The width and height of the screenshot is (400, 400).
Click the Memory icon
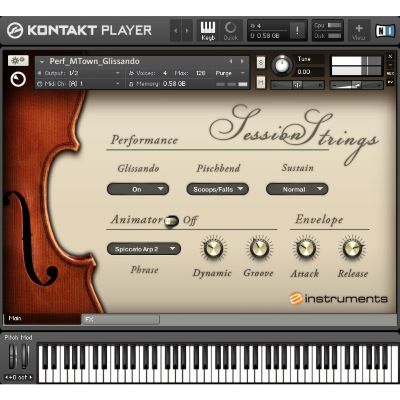131,84
